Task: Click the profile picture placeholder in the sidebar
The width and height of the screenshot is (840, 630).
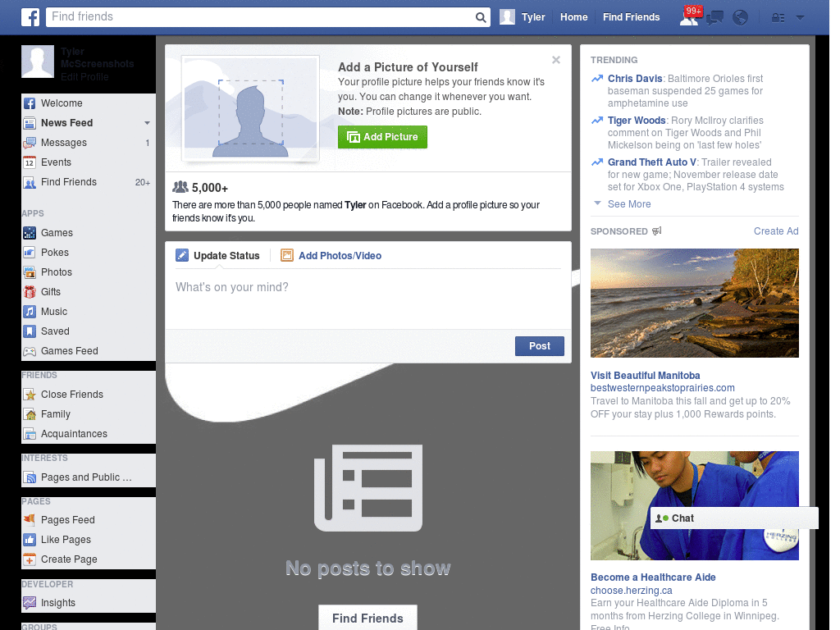Action: (38, 62)
